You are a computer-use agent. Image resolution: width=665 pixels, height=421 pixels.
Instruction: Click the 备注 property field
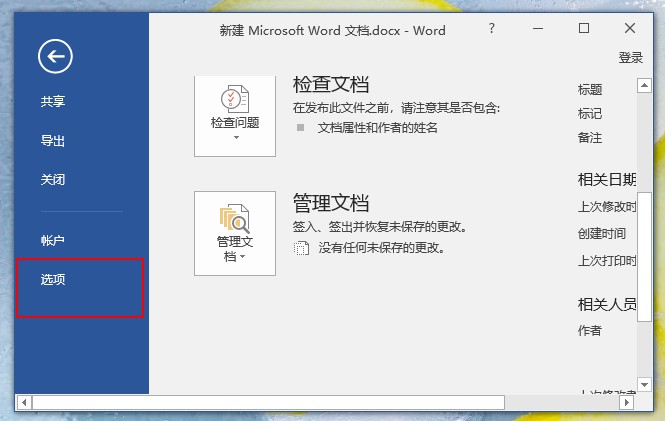pyautogui.click(x=590, y=138)
